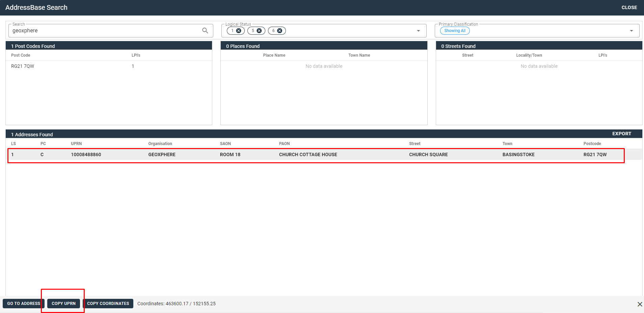This screenshot has height=313, width=644.
Task: Click ROOM 18 SAON cell
Action: [x=230, y=154]
